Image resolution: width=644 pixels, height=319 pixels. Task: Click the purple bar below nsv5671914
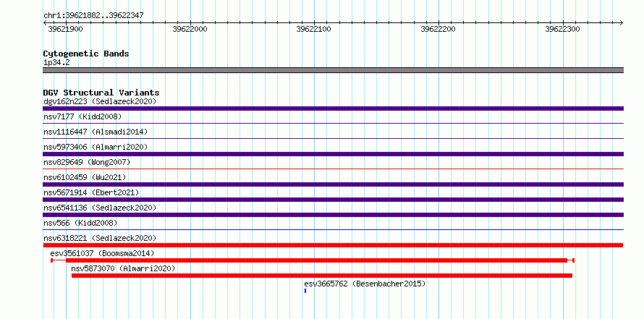coord(333,200)
